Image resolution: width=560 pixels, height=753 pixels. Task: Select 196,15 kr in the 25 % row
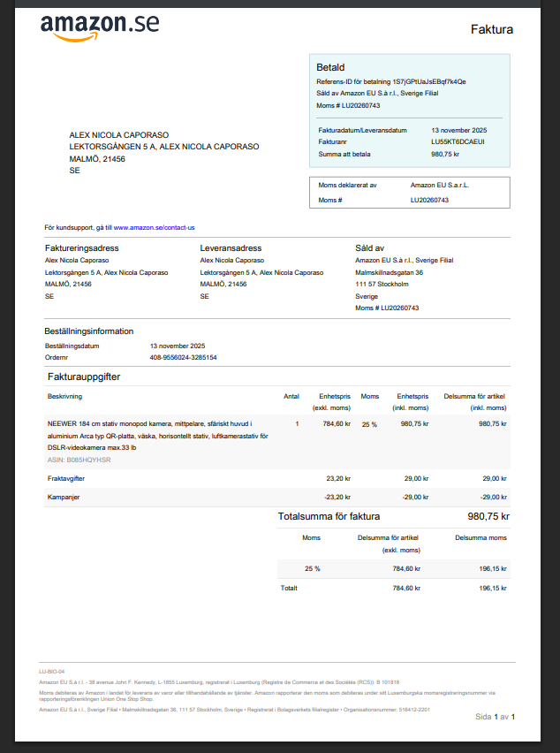tap(493, 568)
